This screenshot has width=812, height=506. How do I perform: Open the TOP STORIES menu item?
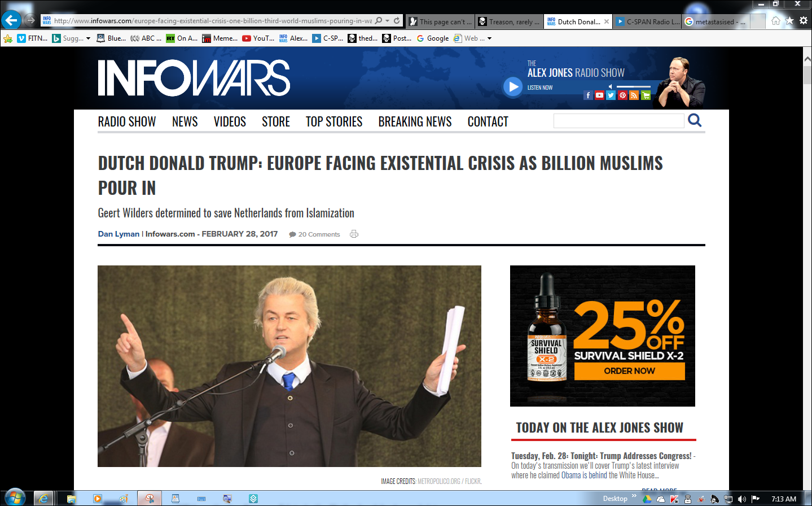(x=334, y=122)
